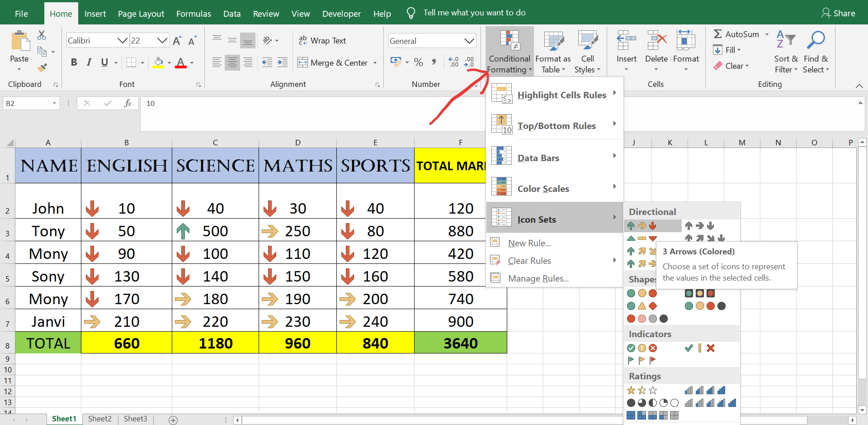Open the Conditional Formatting menu
The image size is (868, 425).
tap(509, 51)
